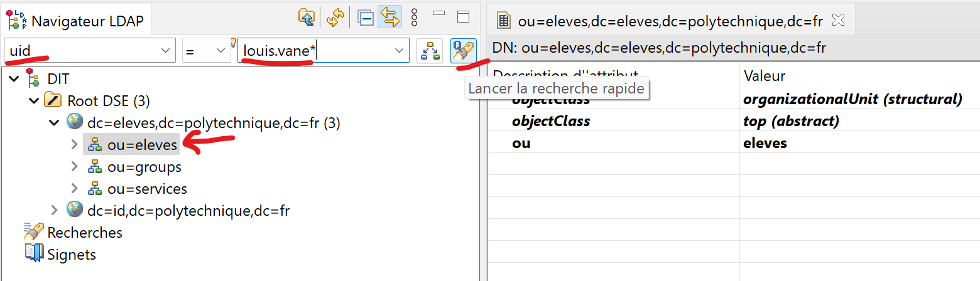Open the search value history dropdown
The height and width of the screenshot is (281, 980).
(x=399, y=51)
